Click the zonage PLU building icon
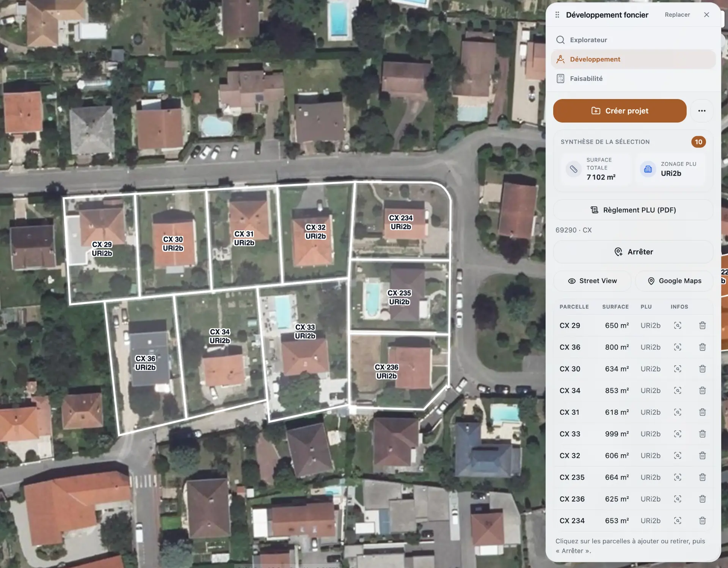 [x=648, y=169]
